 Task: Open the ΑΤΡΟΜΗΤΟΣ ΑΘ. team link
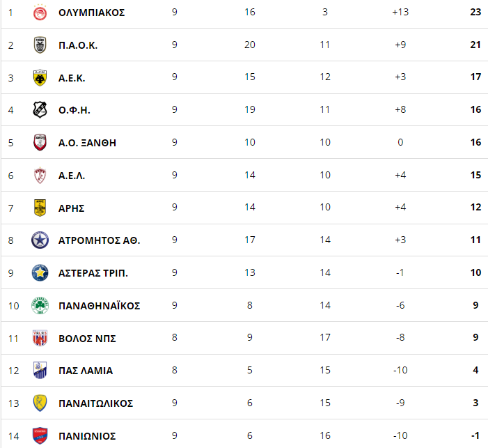(x=100, y=240)
